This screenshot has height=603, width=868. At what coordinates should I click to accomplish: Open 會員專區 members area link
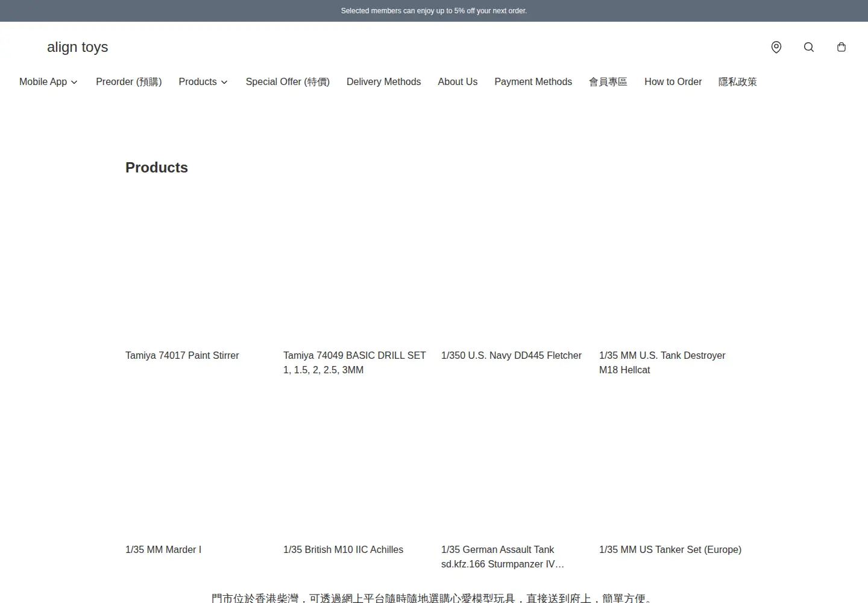608,82
